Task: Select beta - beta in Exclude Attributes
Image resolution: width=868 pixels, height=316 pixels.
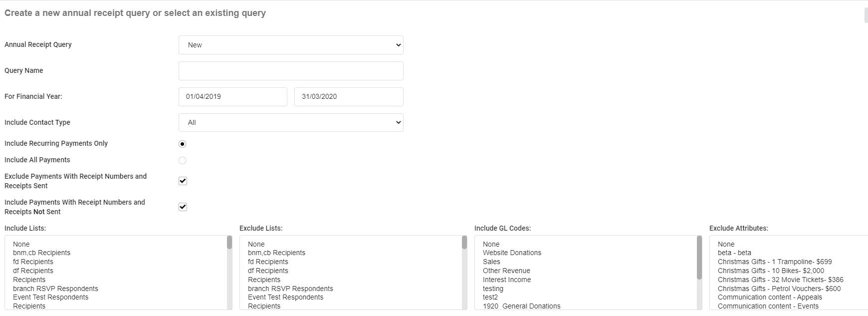Action: 734,253
